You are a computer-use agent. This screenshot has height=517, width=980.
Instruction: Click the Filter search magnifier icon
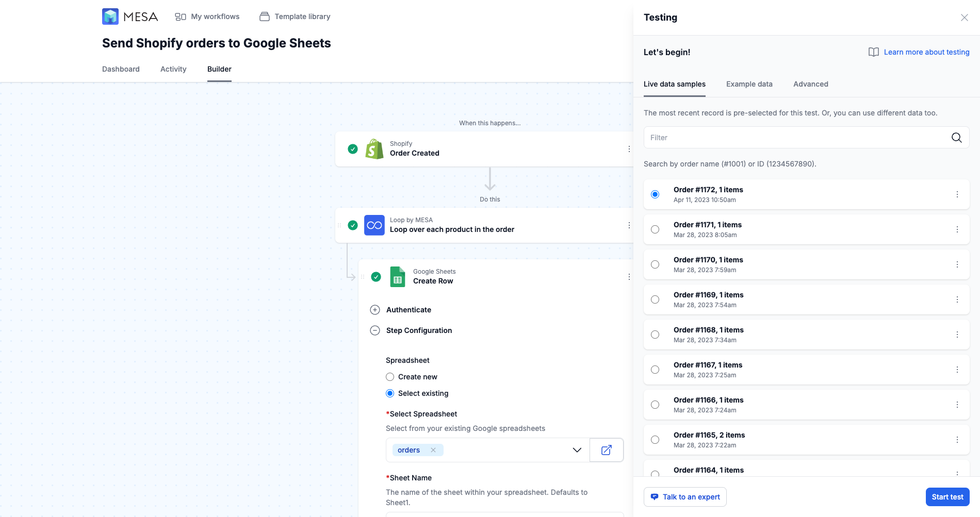956,138
